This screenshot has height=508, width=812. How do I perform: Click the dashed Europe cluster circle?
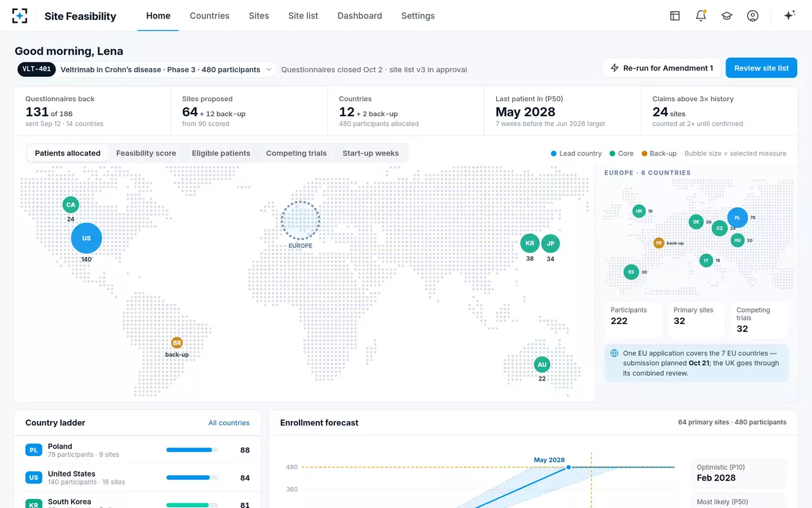click(x=301, y=221)
